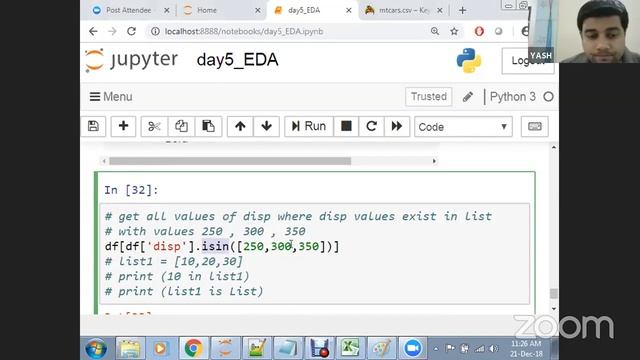Click comment line '# print (list1 is list)'
The height and width of the screenshot is (360, 640).
(184, 291)
